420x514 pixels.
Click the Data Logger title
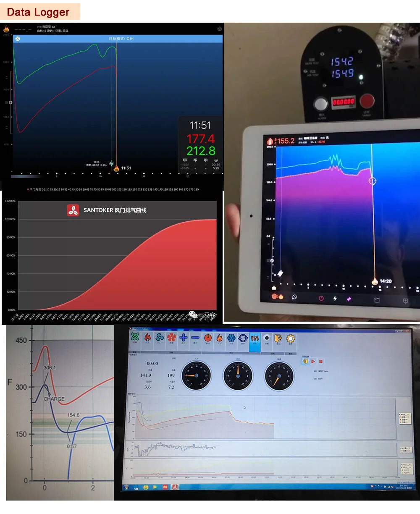(38, 12)
